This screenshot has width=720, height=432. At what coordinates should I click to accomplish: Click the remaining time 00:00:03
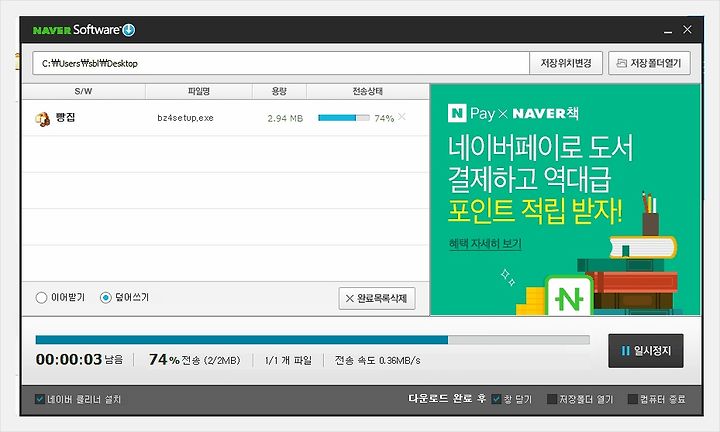pos(69,359)
